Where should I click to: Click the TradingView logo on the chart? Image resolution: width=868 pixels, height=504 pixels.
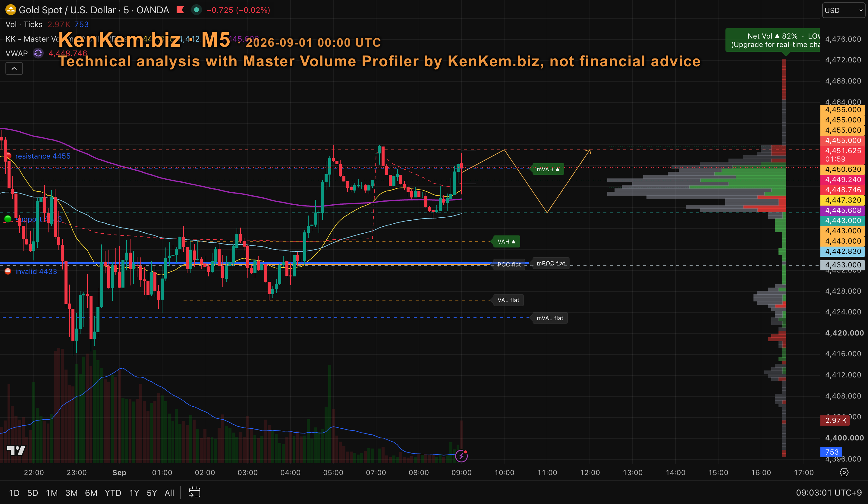(x=16, y=450)
